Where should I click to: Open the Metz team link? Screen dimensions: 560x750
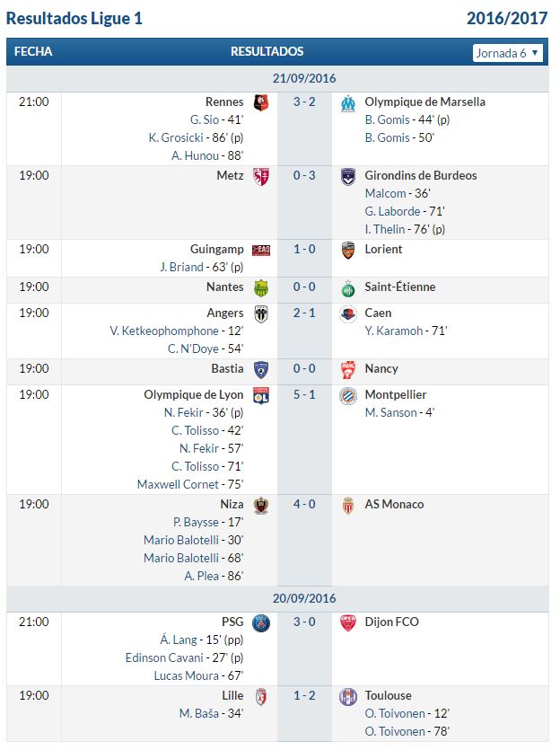tap(230, 175)
